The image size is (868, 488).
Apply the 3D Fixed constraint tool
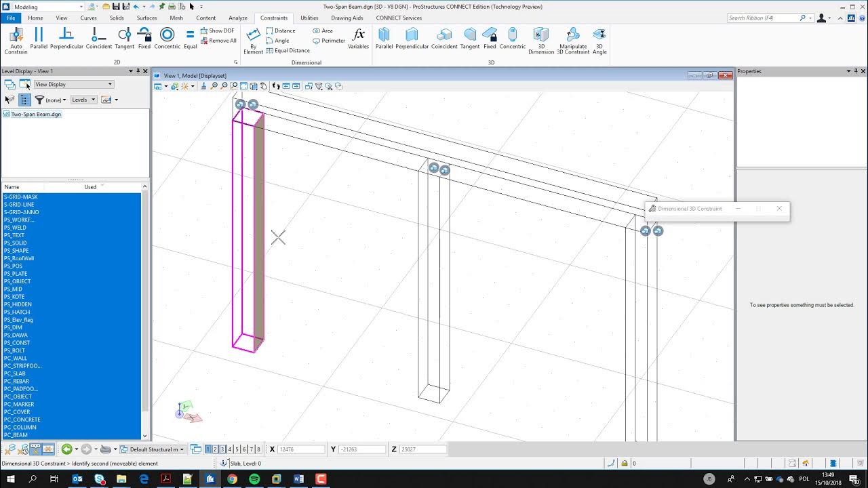point(490,39)
